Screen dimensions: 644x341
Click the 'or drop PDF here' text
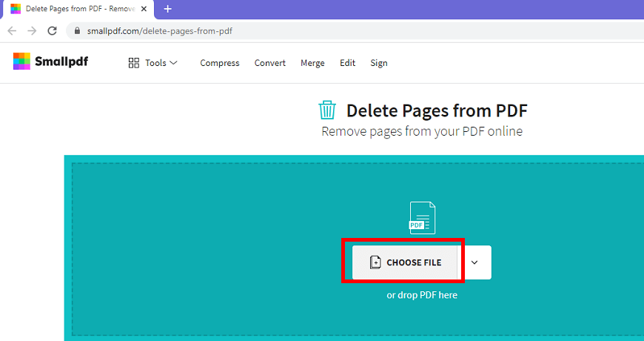point(422,295)
